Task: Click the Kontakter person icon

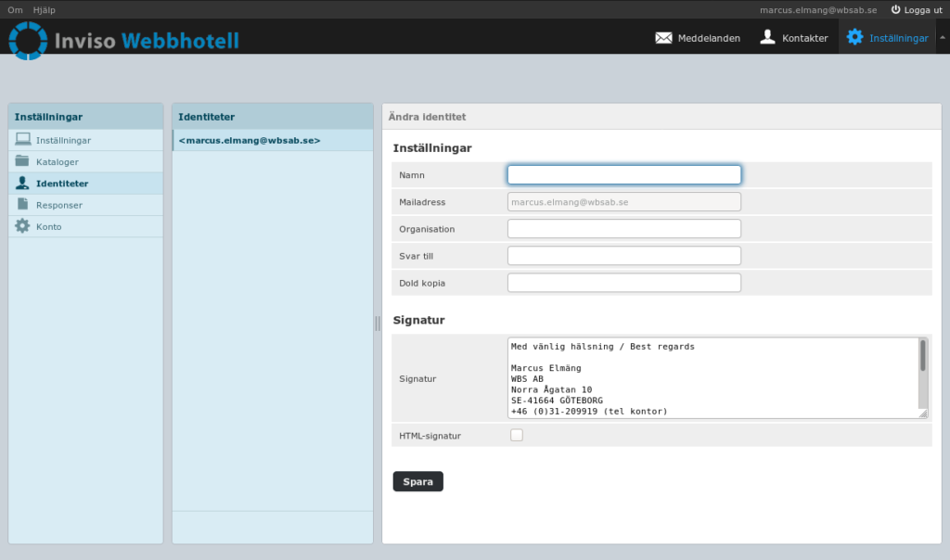Action: coord(767,37)
